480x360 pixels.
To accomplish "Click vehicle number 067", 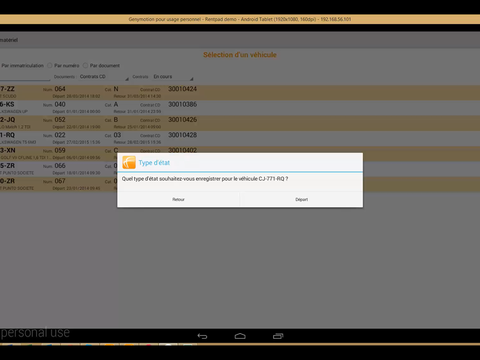I will coord(60,181).
